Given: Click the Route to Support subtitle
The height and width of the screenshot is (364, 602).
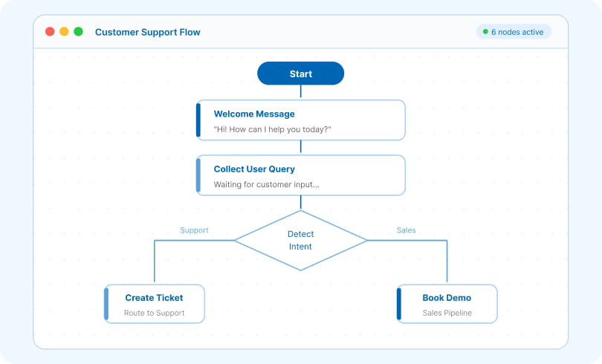Looking at the screenshot, I should pyautogui.click(x=155, y=313).
